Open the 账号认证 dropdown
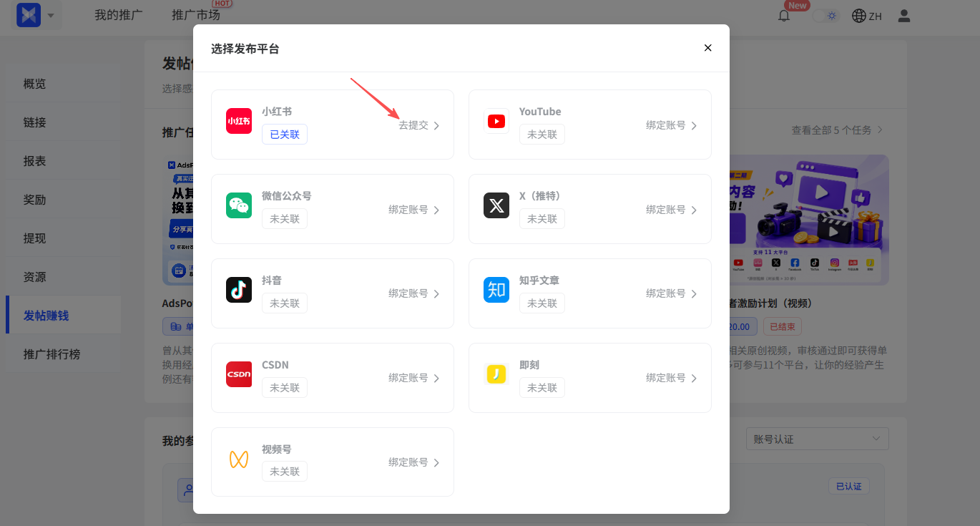Image resolution: width=980 pixels, height=526 pixels. tap(817, 439)
